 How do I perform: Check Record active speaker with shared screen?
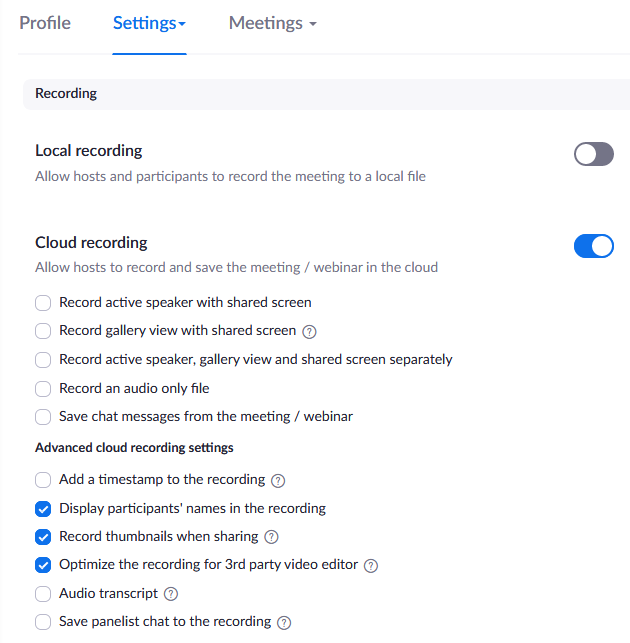tap(43, 302)
